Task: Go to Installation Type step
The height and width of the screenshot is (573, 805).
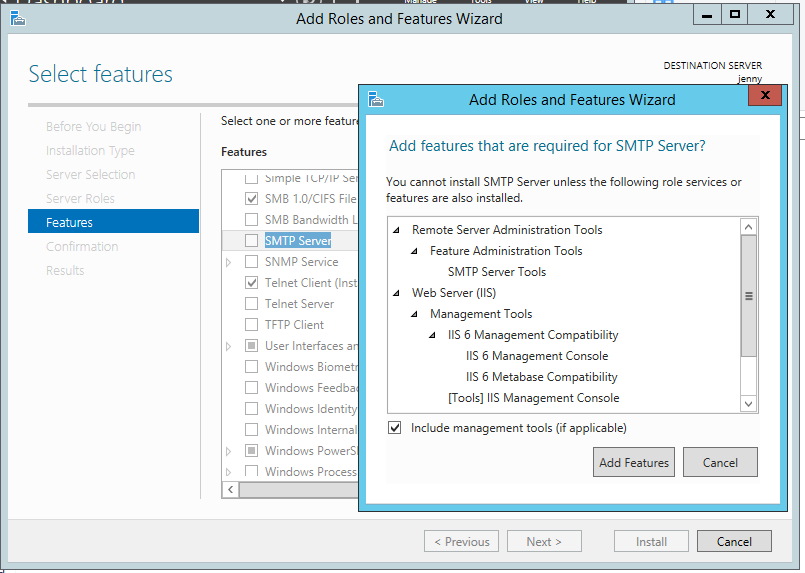Action: coord(90,150)
